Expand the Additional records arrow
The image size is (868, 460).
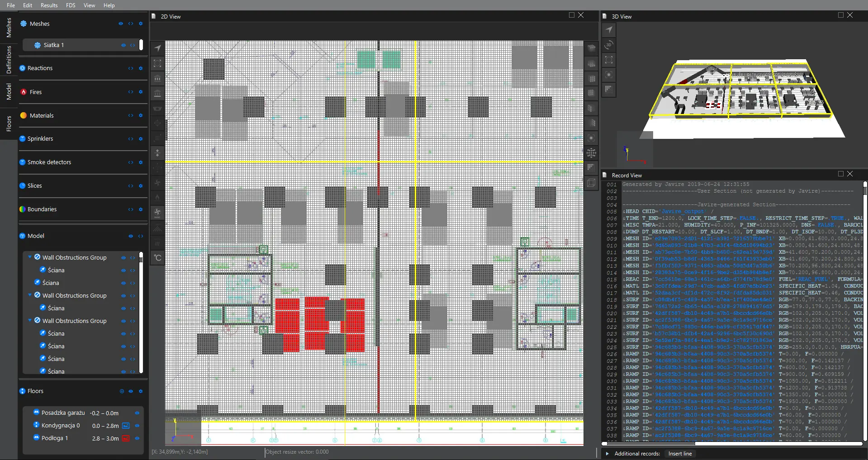click(x=607, y=454)
